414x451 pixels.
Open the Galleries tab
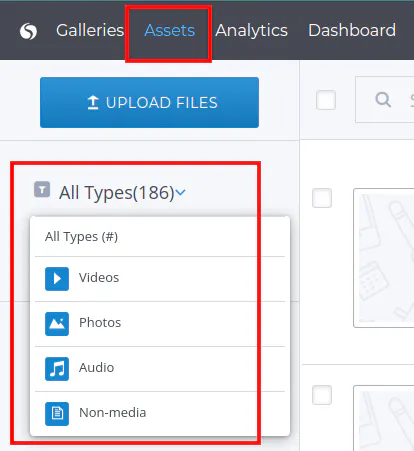90,30
